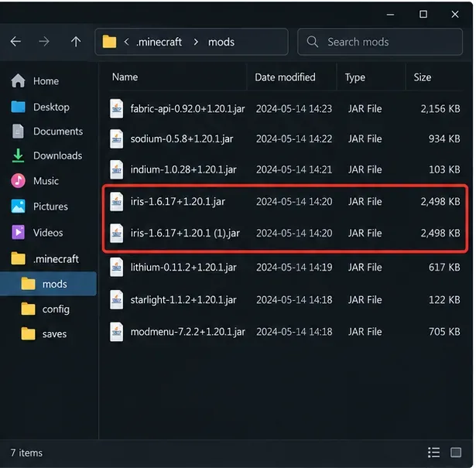Screen dimensions: 476x468
Task: Click the starlight jar file icon
Action: coord(117,299)
